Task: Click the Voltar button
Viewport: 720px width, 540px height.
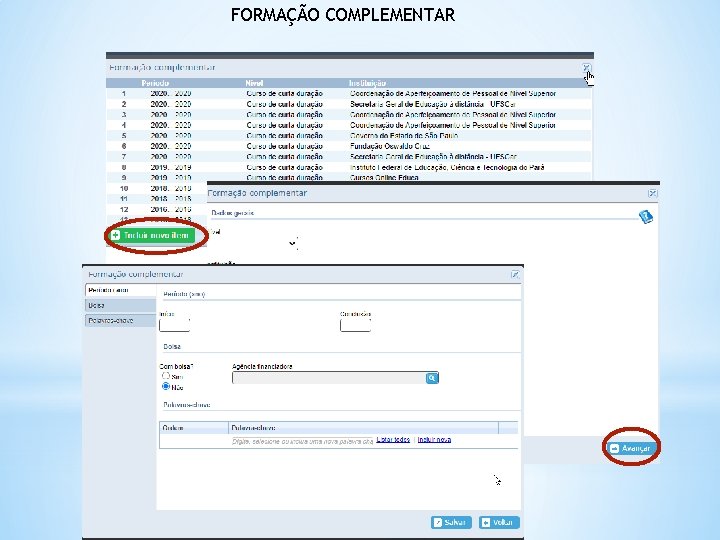Action: coord(499,523)
